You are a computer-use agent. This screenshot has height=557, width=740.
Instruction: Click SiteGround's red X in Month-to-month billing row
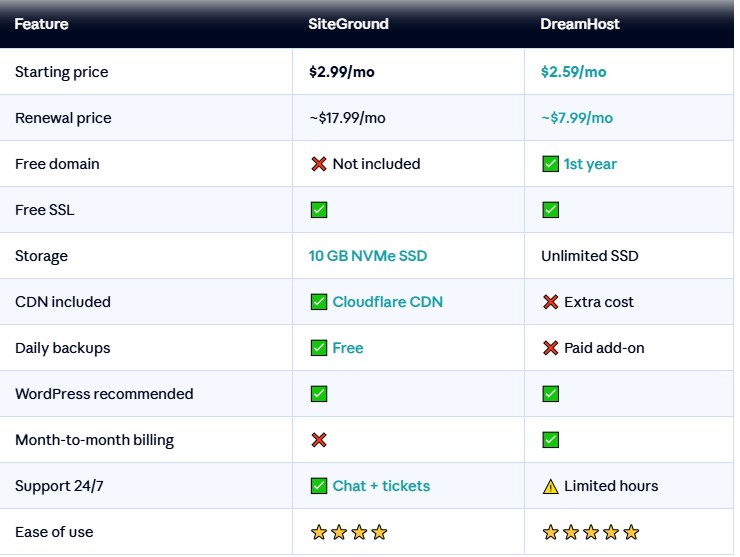(x=319, y=440)
